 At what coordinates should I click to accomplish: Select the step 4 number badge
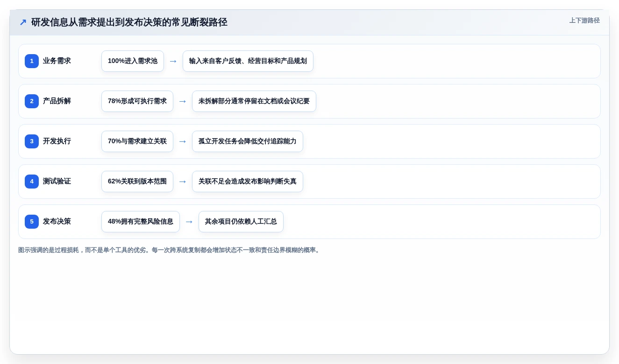32,182
